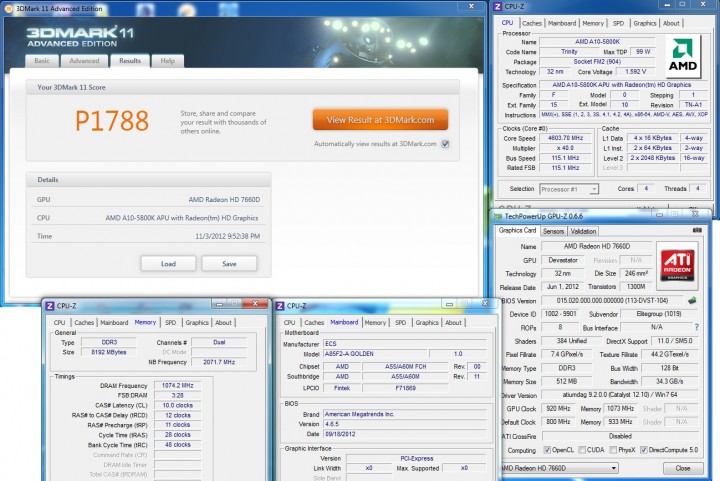Open the AMD Radeon HD 7660D dropdown in GPU-Z

tap(559, 468)
